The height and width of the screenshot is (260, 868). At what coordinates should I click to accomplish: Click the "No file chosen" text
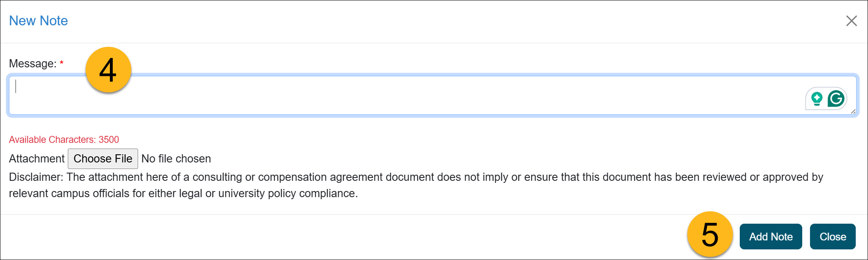pyautogui.click(x=176, y=159)
